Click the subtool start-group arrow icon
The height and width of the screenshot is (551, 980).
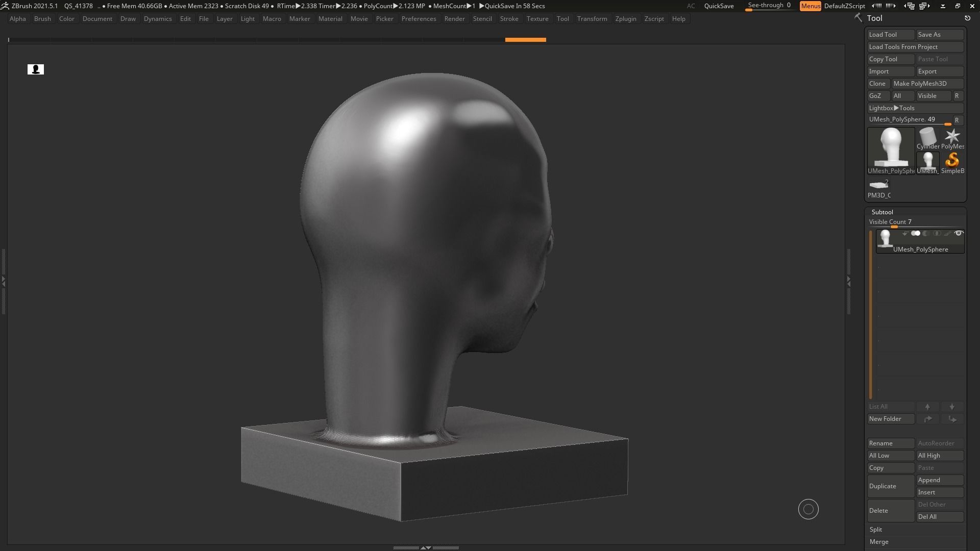point(905,234)
